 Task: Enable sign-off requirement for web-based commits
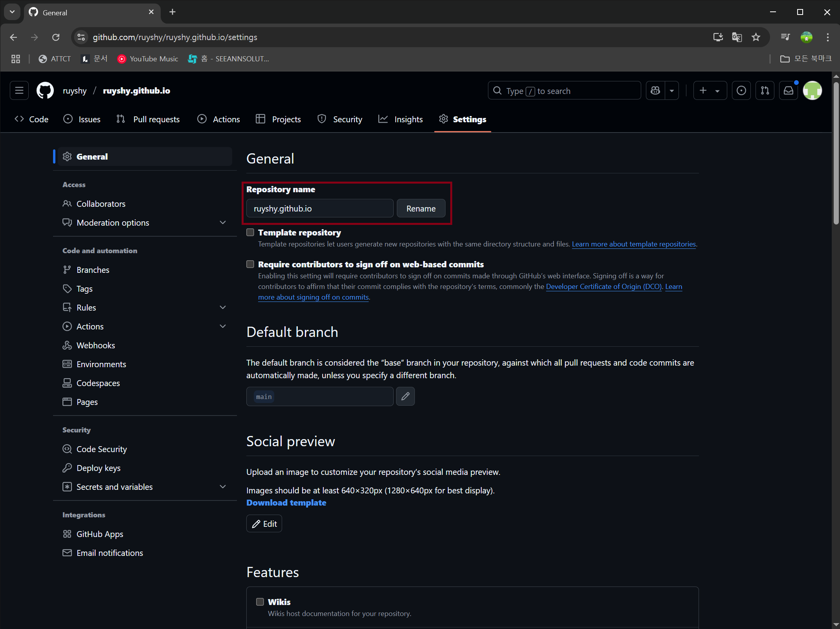[250, 264]
